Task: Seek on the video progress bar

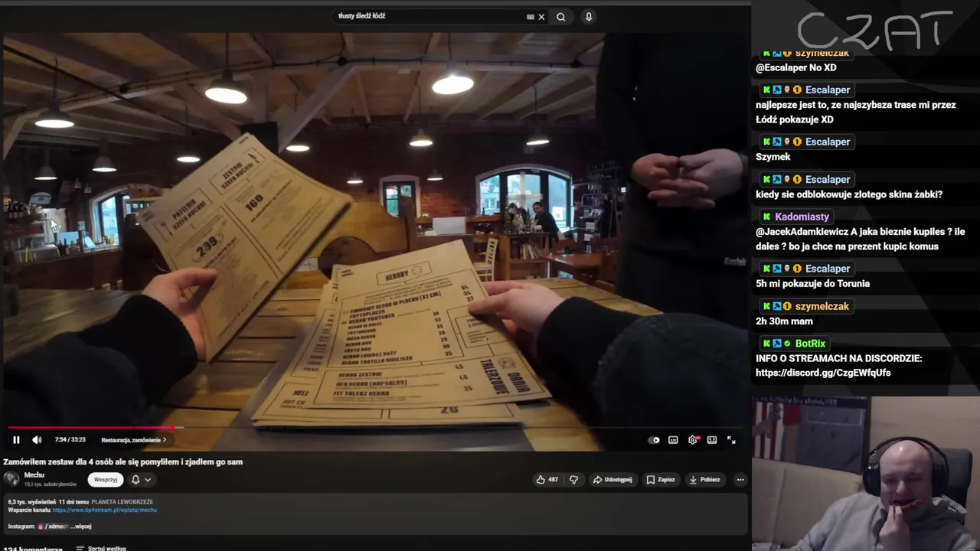Action: 375,428
